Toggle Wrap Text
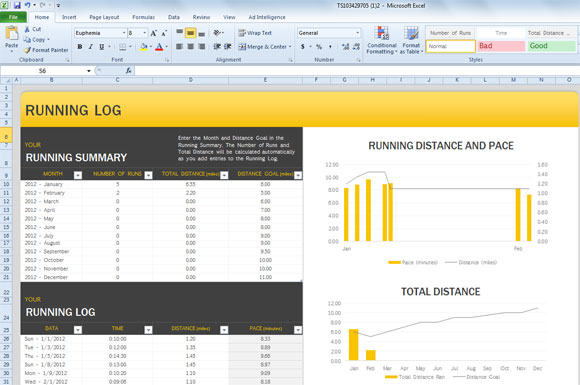 click(x=254, y=33)
